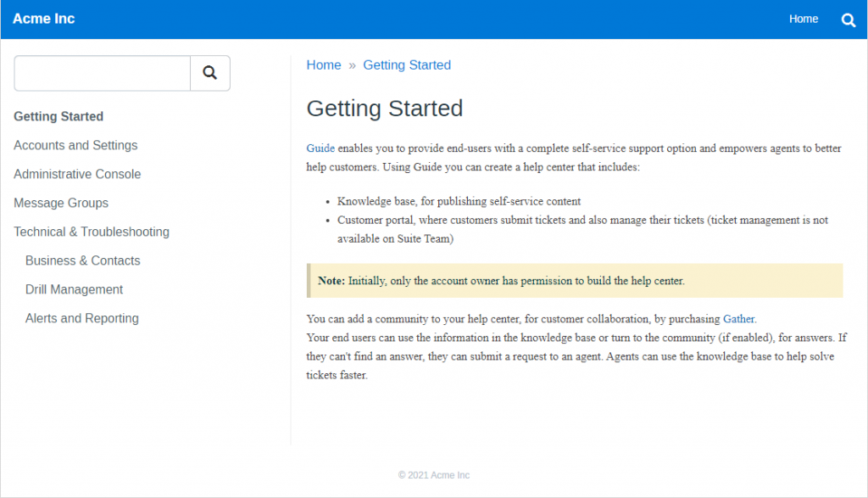Select Administrative Console in the navigation list
This screenshot has width=868, height=498.
(x=77, y=174)
